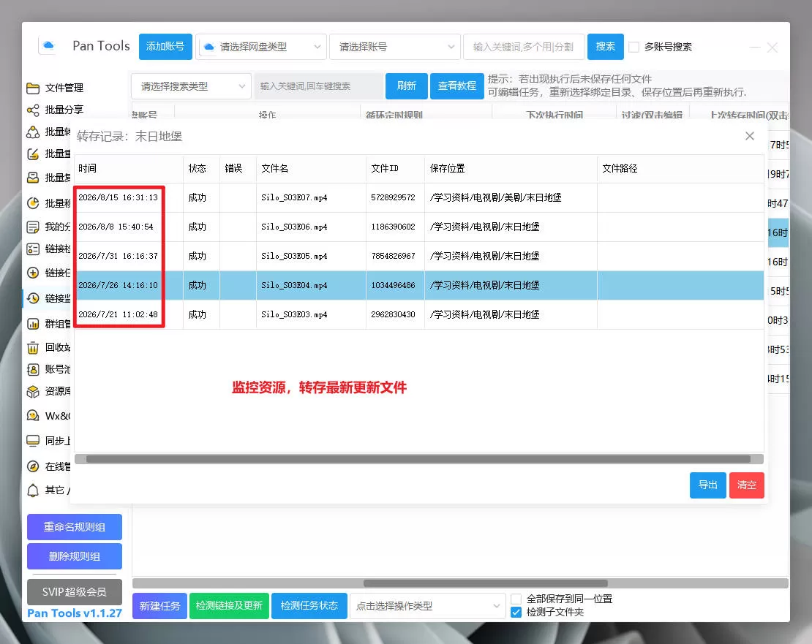Open the 群组管理 chart icon in sidebar
Viewport: 812px width, 644px height.
point(33,325)
